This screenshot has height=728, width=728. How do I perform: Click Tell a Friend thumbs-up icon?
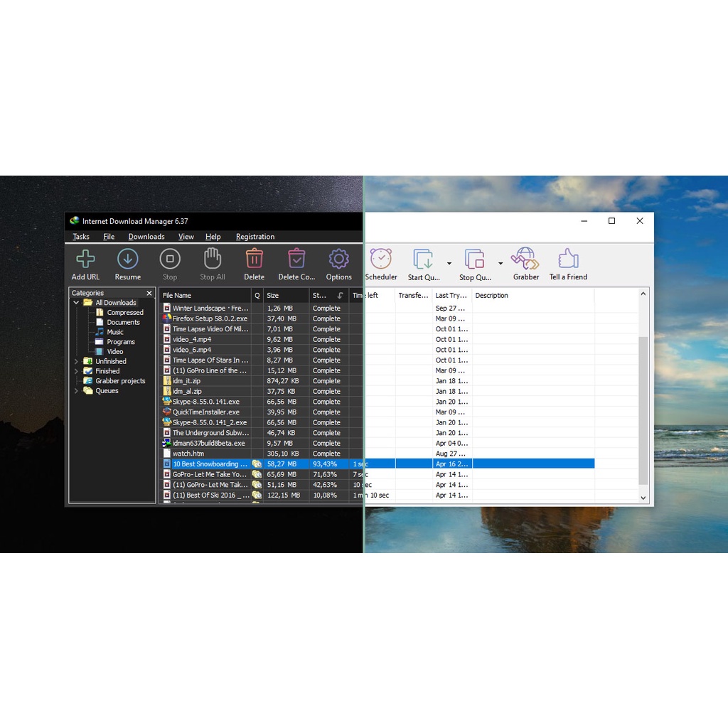tap(568, 258)
